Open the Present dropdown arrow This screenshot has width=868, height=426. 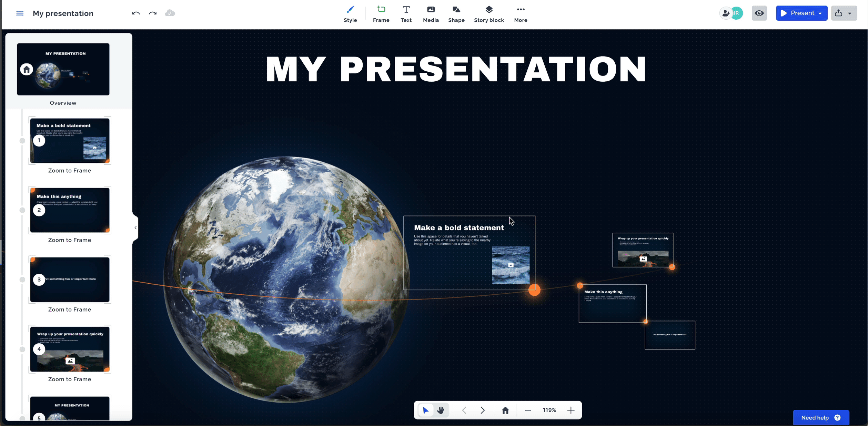coord(820,13)
